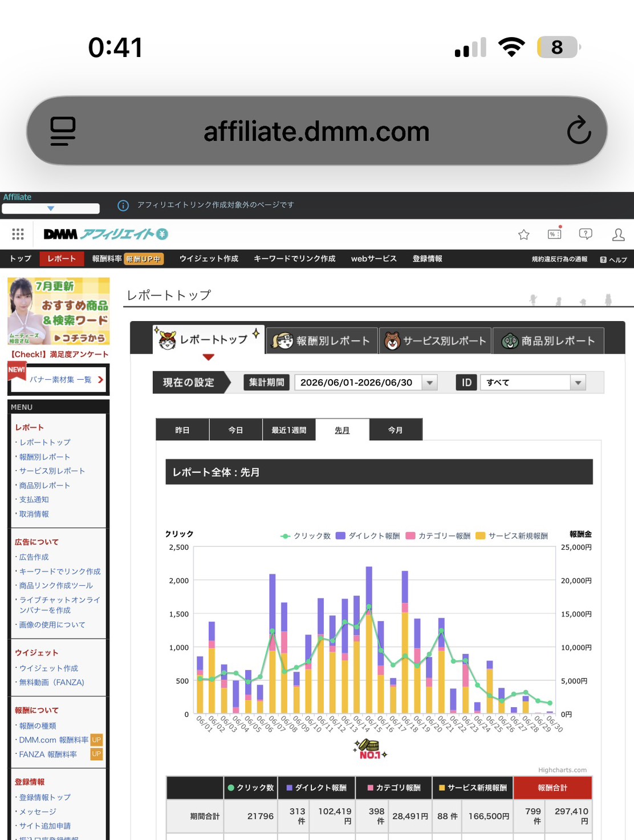Click the 報酬合計 table header
634x840 pixels.
552,788
